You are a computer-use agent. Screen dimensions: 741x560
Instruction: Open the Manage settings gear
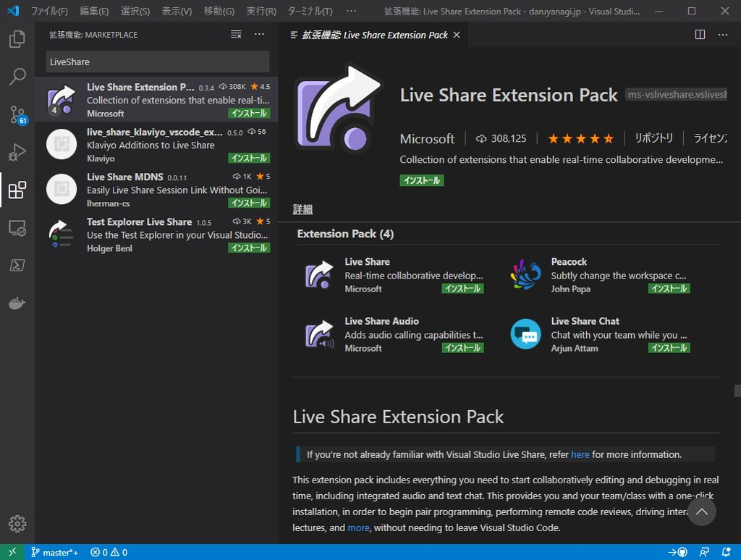coord(17,523)
